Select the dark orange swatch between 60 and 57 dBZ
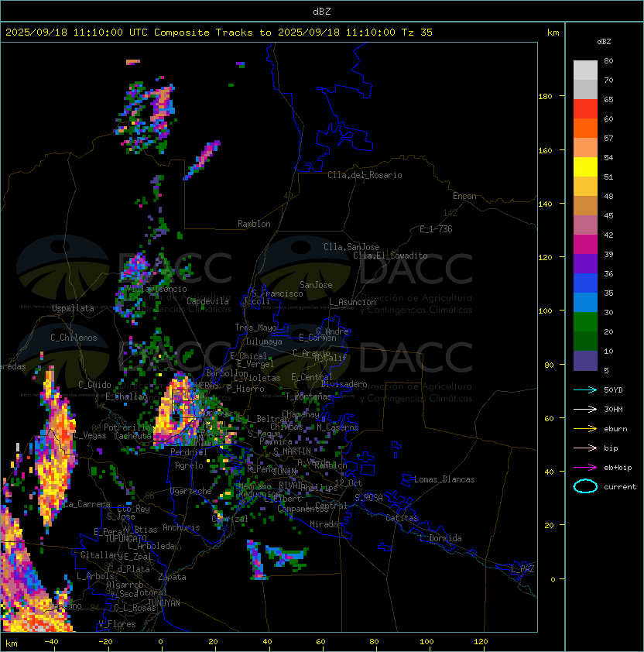Viewport: 644px width, 652px height. tap(585, 128)
